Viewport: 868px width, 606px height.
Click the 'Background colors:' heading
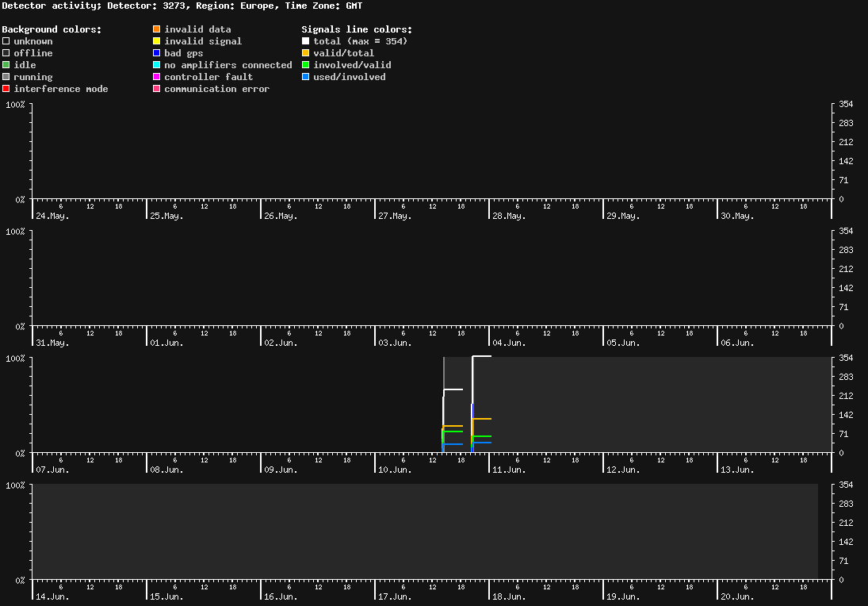pos(52,29)
